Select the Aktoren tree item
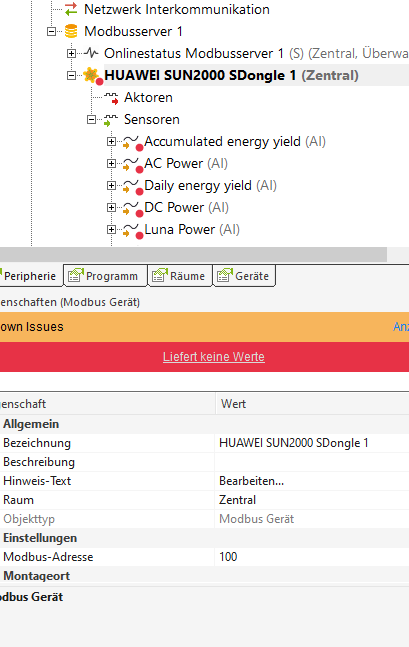Viewport: 409px width, 647px height. click(148, 97)
